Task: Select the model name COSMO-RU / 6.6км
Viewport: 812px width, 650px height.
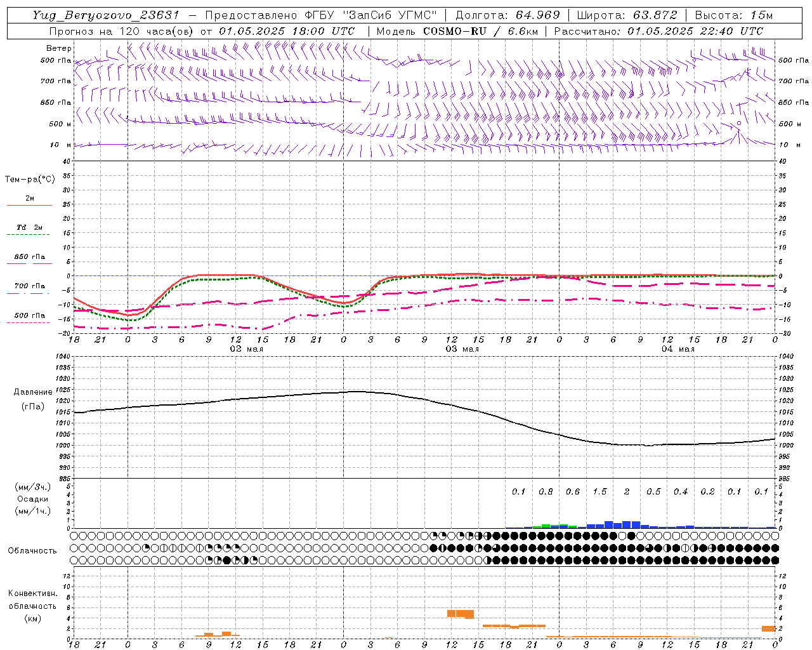Action: click(480, 31)
